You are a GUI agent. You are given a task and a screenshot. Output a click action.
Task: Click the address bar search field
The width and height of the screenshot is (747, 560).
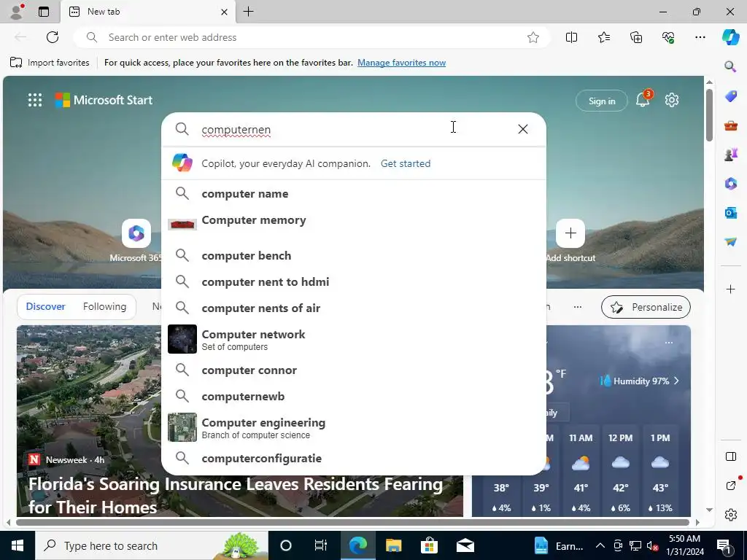[312, 37]
